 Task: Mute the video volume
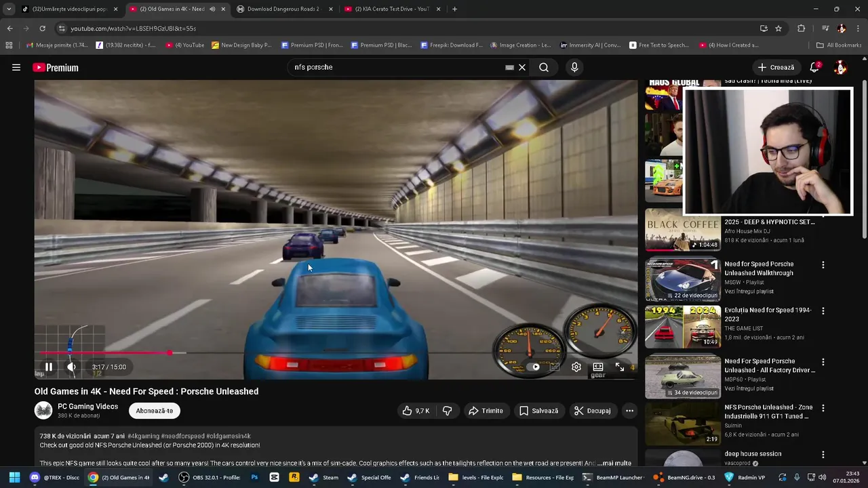click(71, 367)
